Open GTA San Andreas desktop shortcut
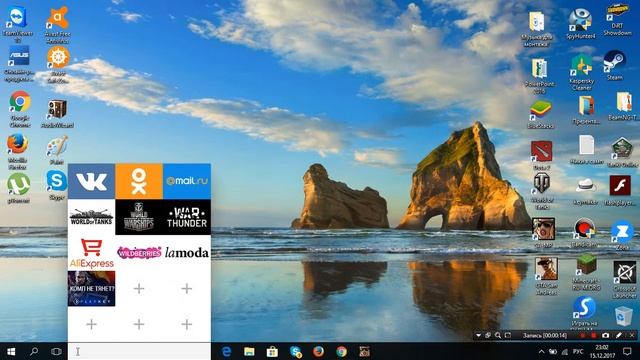This screenshot has width=640, height=360. 546,276
